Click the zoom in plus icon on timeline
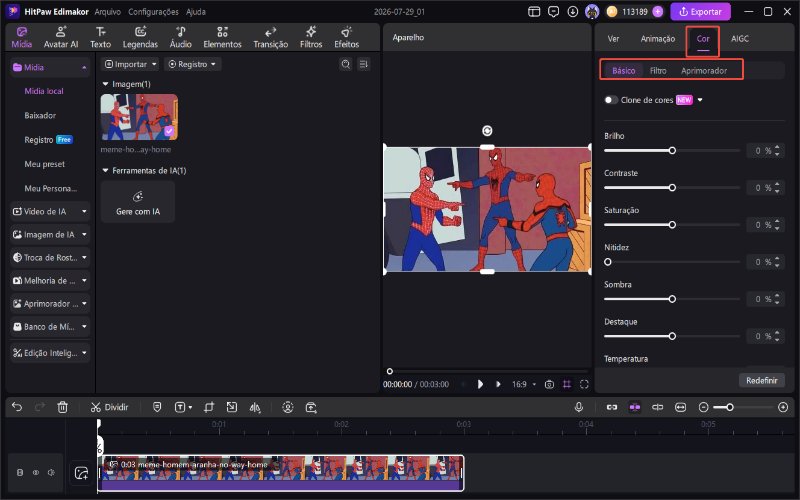800x500 pixels. [783, 407]
